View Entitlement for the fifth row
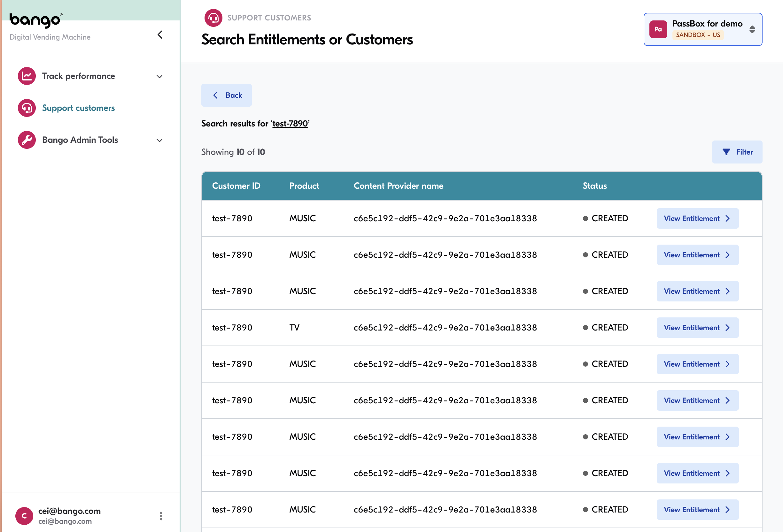Screen dimensions: 783x532 tap(697, 364)
